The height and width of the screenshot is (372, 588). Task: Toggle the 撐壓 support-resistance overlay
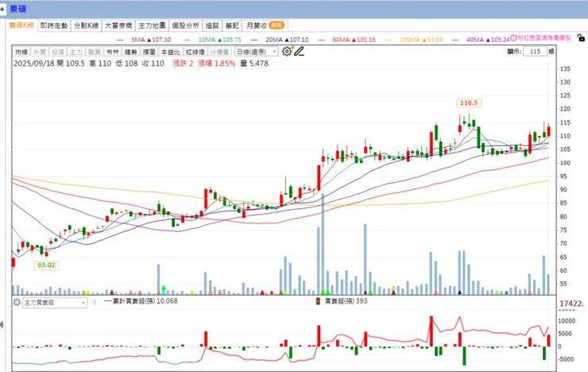pyautogui.click(x=149, y=52)
